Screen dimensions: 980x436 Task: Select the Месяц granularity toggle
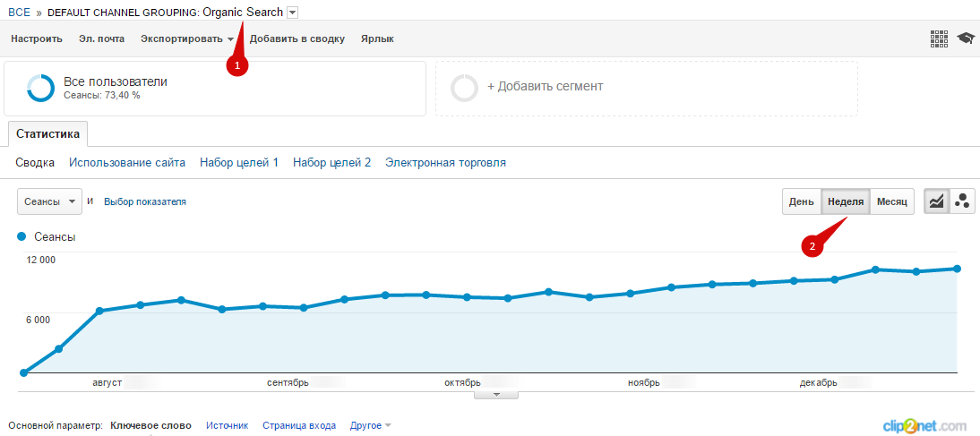click(892, 201)
